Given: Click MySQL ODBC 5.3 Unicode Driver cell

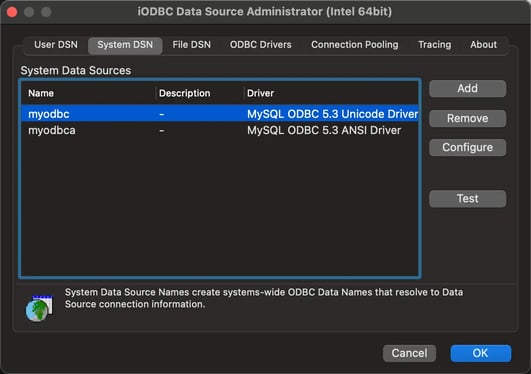Looking at the screenshot, I should click(x=333, y=114).
